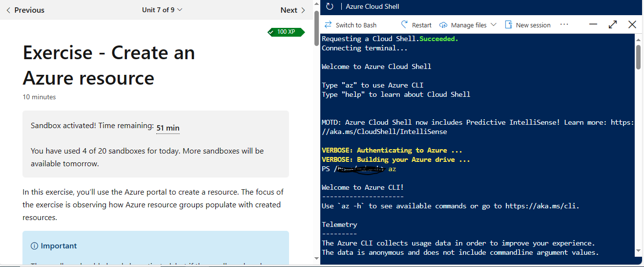This screenshot has height=267, width=644.
Task: Click the terminal vertical scrollbar thumb
Action: coord(639,57)
